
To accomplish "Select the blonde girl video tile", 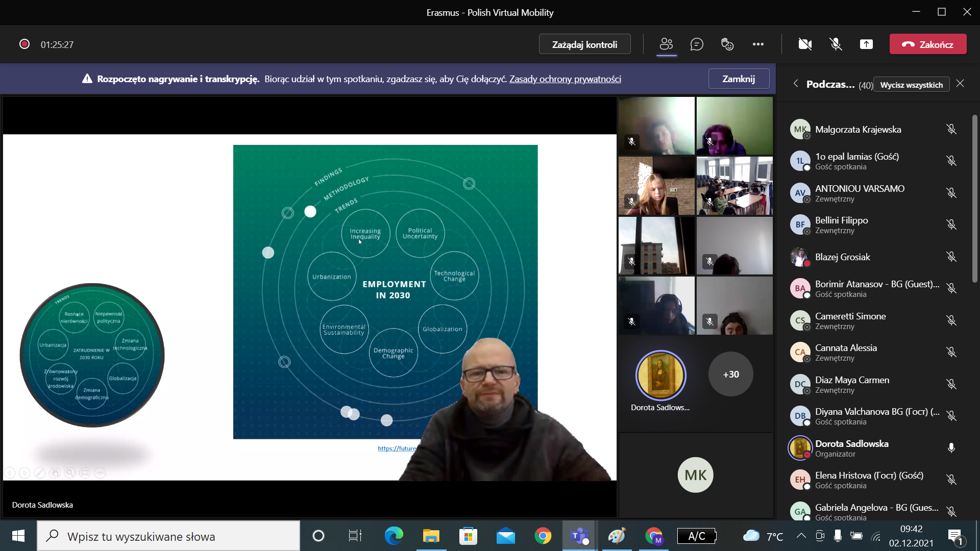I will point(656,186).
